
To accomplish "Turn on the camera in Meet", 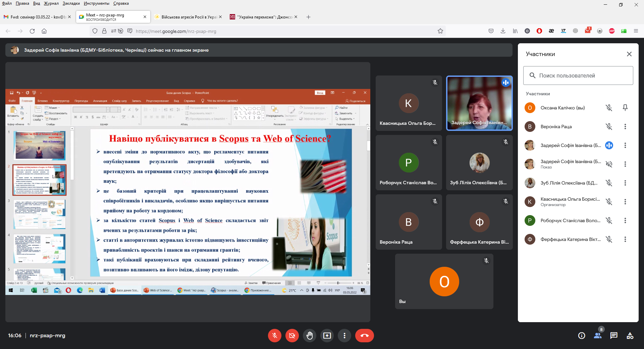I will (292, 336).
